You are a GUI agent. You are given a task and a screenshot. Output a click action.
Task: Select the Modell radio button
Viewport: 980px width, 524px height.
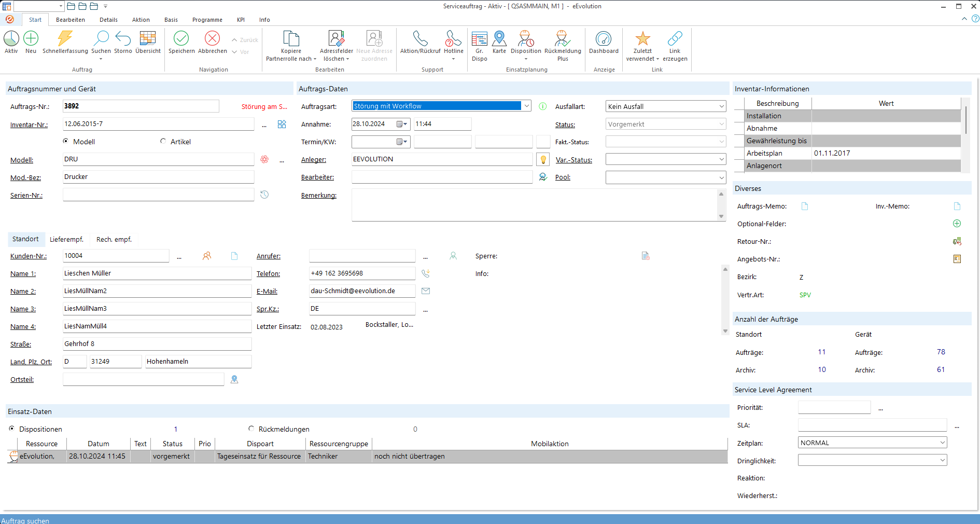coord(66,141)
